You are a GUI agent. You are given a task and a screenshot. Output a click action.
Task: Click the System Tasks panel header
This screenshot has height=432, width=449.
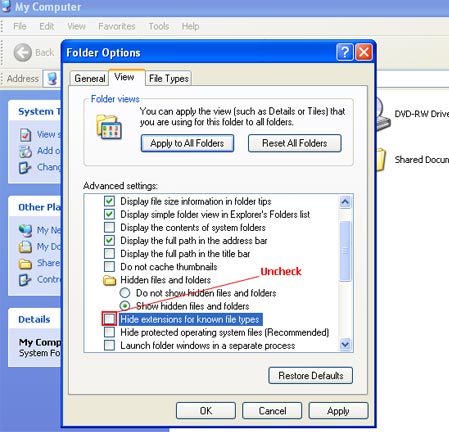pyautogui.click(x=35, y=111)
